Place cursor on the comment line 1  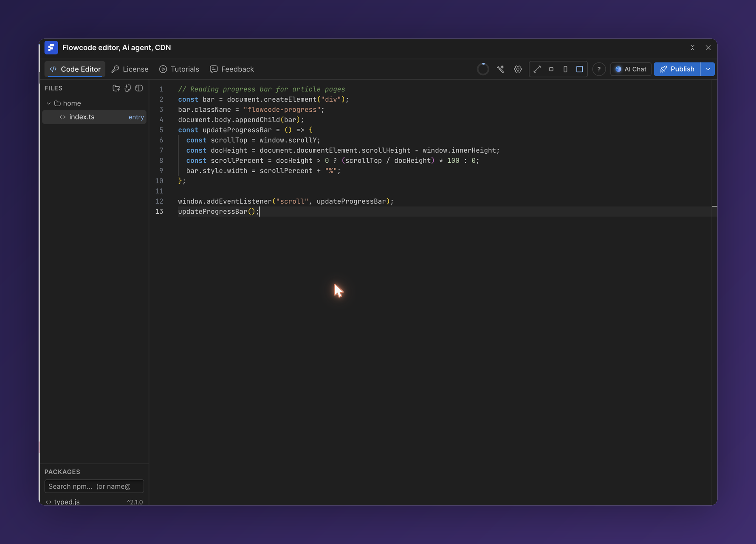coord(261,89)
